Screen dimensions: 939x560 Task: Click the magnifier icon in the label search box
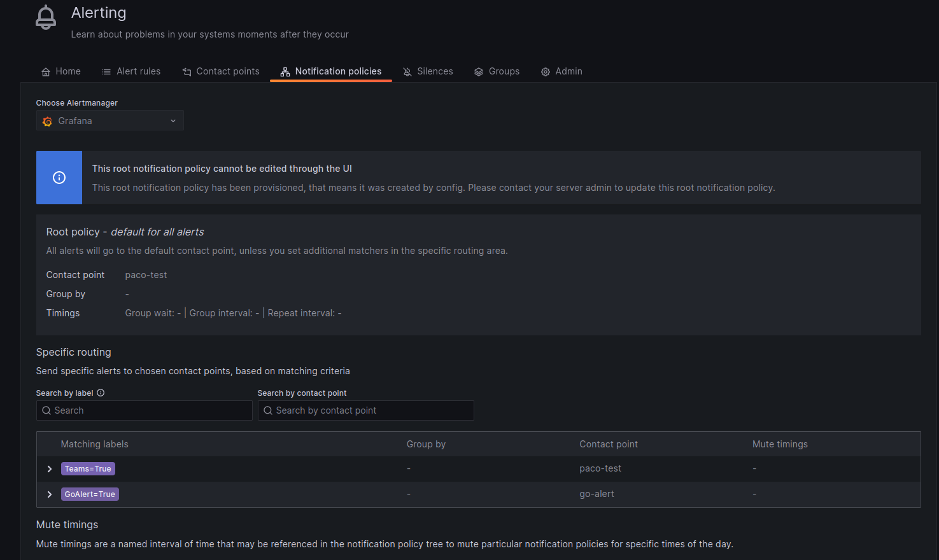pyautogui.click(x=46, y=410)
